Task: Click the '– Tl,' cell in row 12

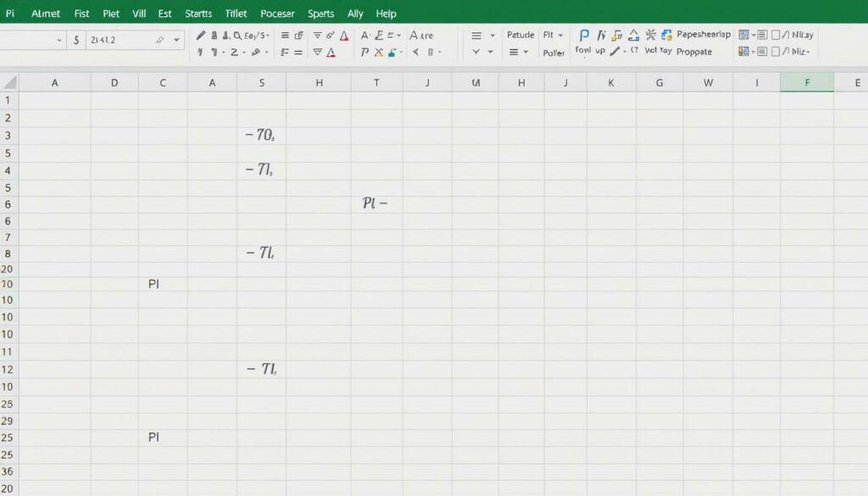Action: pyautogui.click(x=261, y=369)
